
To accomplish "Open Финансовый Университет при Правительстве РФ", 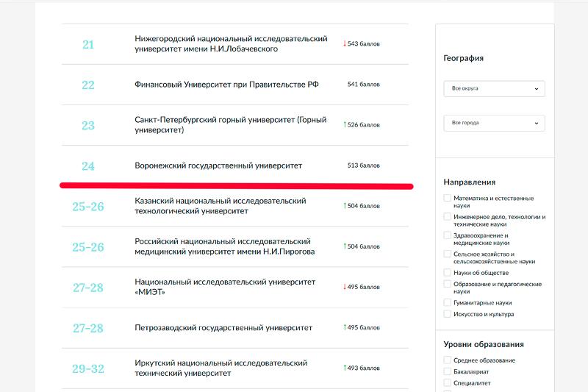I will pos(226,85).
